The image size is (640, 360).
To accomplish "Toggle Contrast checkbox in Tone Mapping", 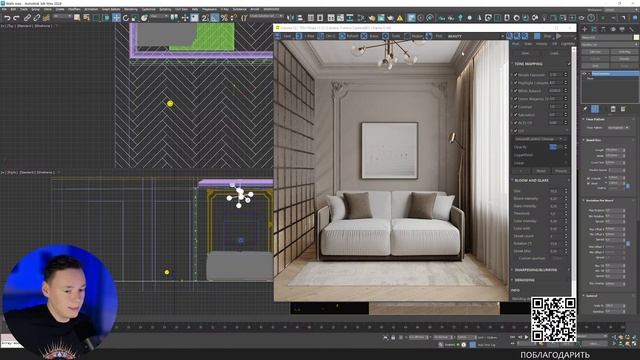I will coord(516,107).
